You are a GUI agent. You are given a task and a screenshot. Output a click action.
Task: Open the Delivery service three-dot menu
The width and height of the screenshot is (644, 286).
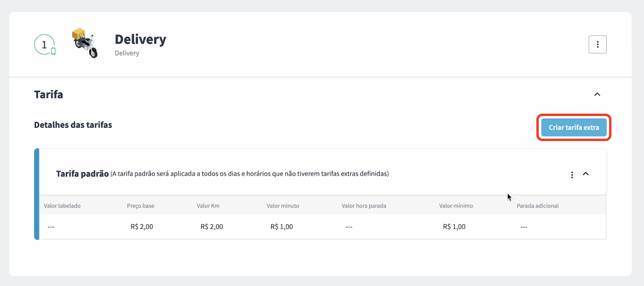pos(598,45)
